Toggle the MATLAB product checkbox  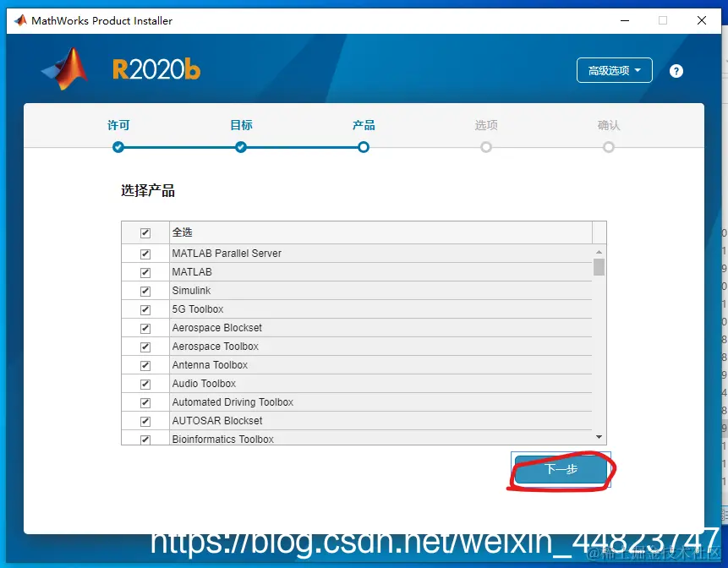tap(145, 272)
